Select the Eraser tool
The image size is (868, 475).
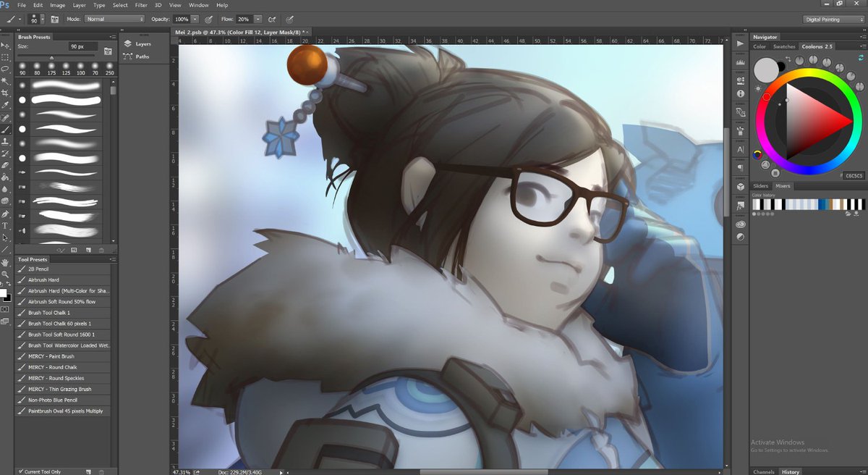click(x=5, y=165)
